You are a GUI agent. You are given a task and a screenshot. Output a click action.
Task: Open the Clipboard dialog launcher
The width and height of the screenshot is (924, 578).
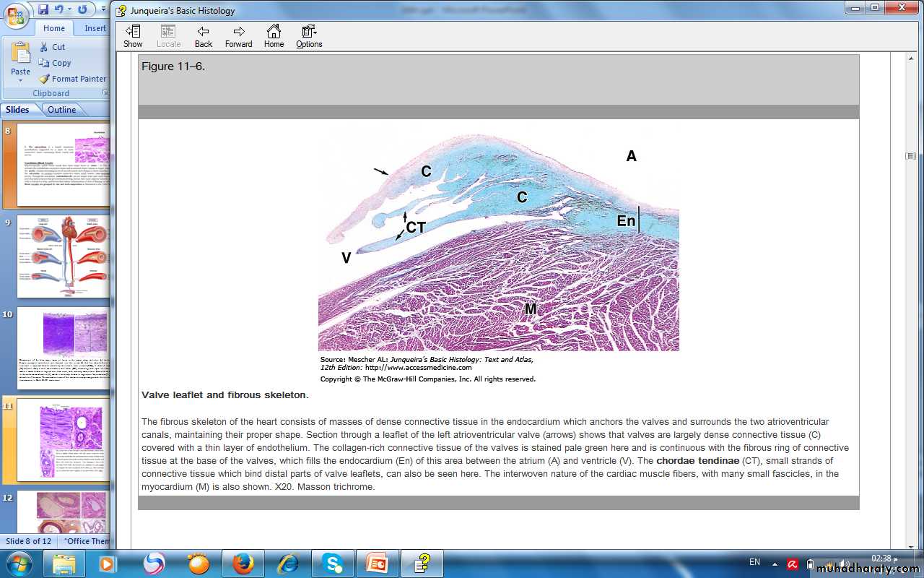pos(105,93)
